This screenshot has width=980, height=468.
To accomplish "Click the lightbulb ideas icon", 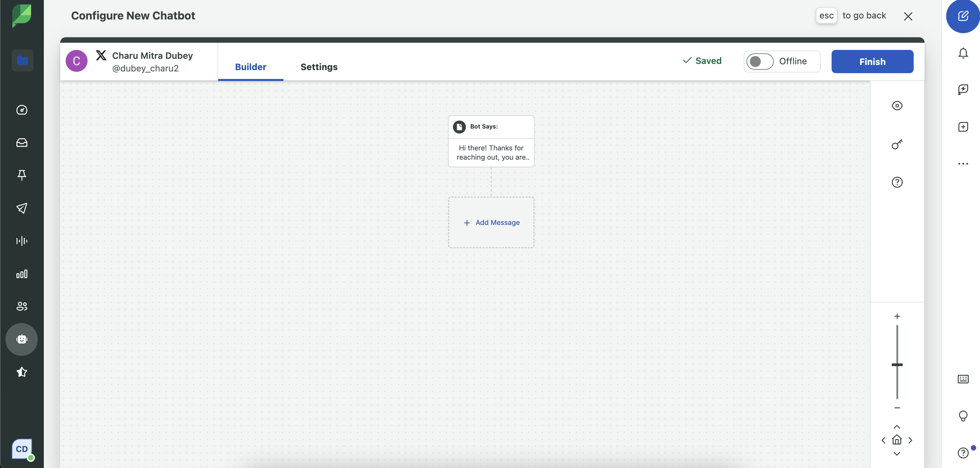I will point(963,416).
